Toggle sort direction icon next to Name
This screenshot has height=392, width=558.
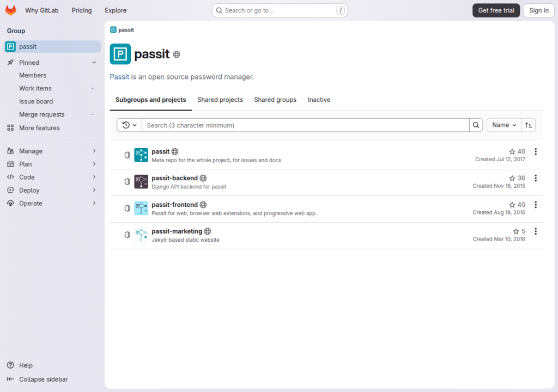[x=529, y=125]
